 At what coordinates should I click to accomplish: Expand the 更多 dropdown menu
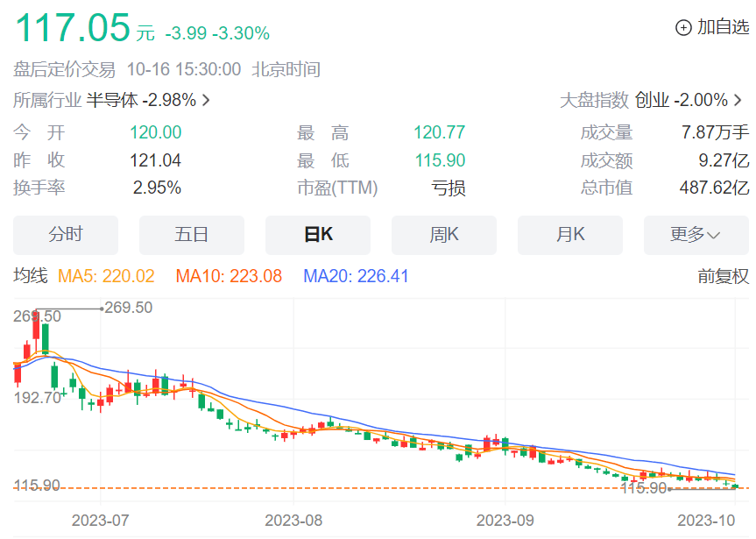pyautogui.click(x=696, y=235)
